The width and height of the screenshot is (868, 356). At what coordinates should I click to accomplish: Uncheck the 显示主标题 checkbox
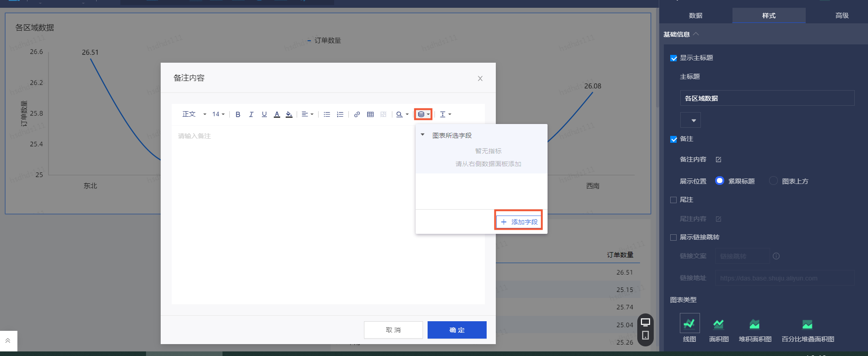673,58
